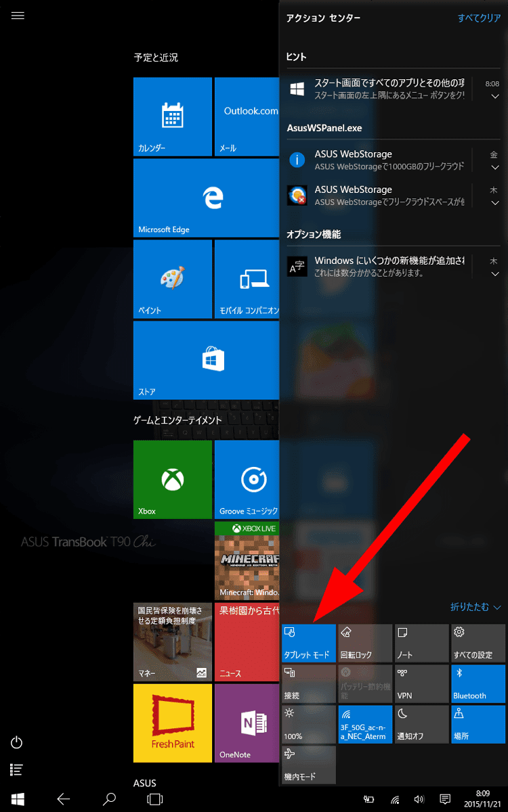Open すべての設定 all settings

tap(478, 643)
